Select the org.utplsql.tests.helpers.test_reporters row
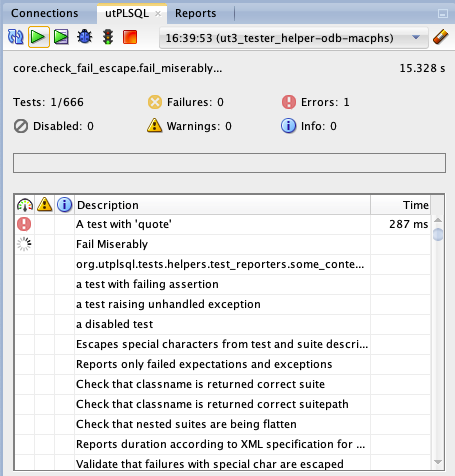455x476 pixels. pyautogui.click(x=223, y=264)
